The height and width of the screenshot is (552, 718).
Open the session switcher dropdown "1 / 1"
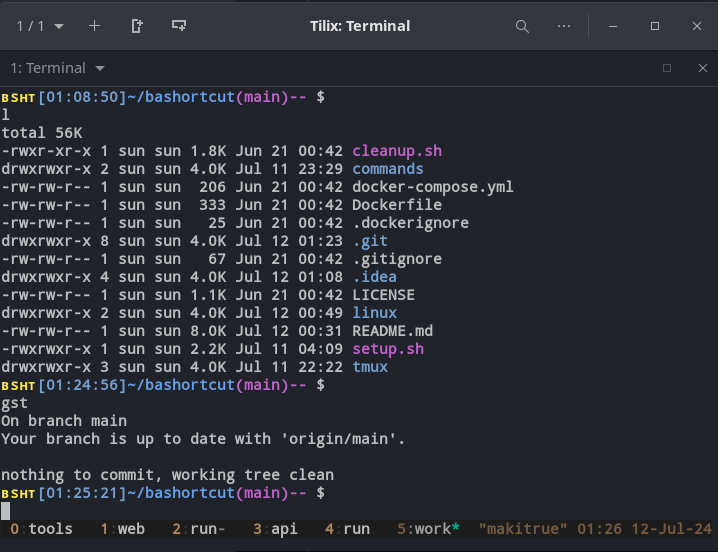(40, 26)
